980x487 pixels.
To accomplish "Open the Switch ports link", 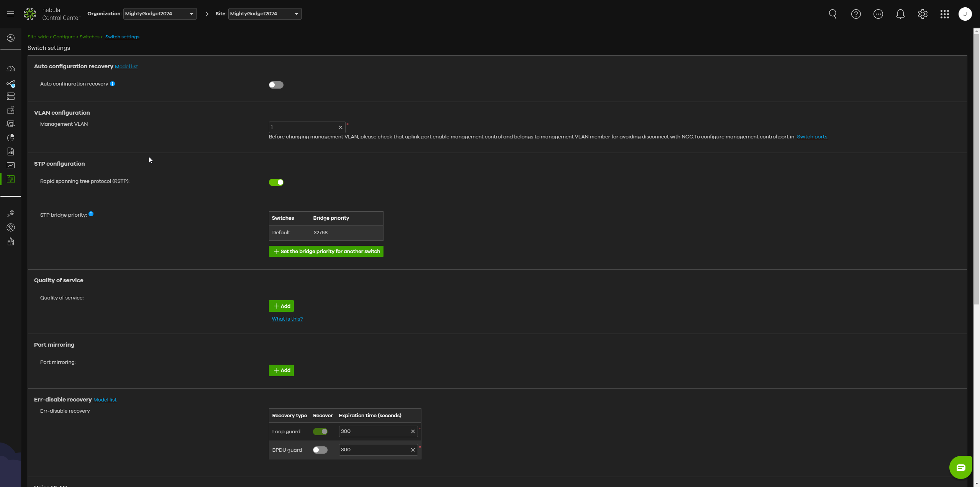I will [812, 137].
